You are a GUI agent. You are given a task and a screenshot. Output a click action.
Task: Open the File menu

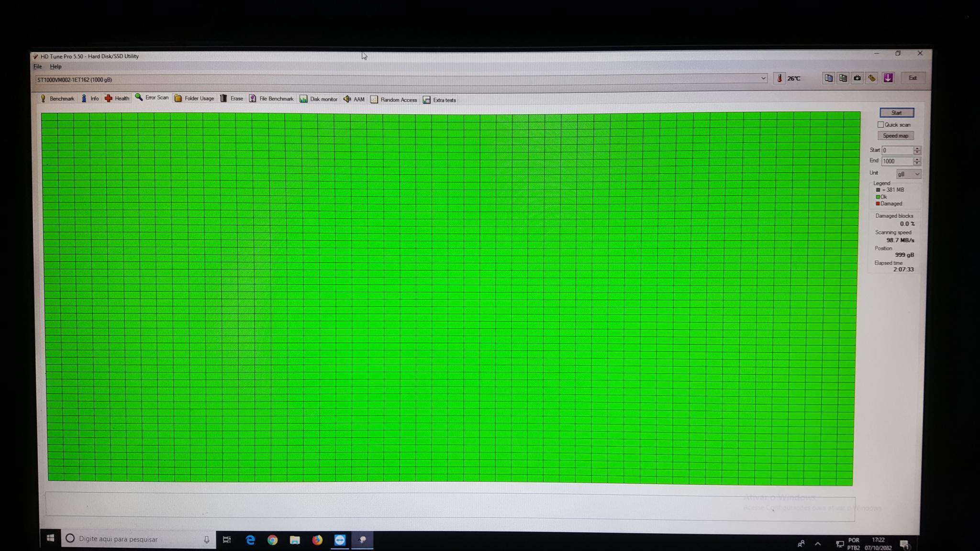[38, 66]
